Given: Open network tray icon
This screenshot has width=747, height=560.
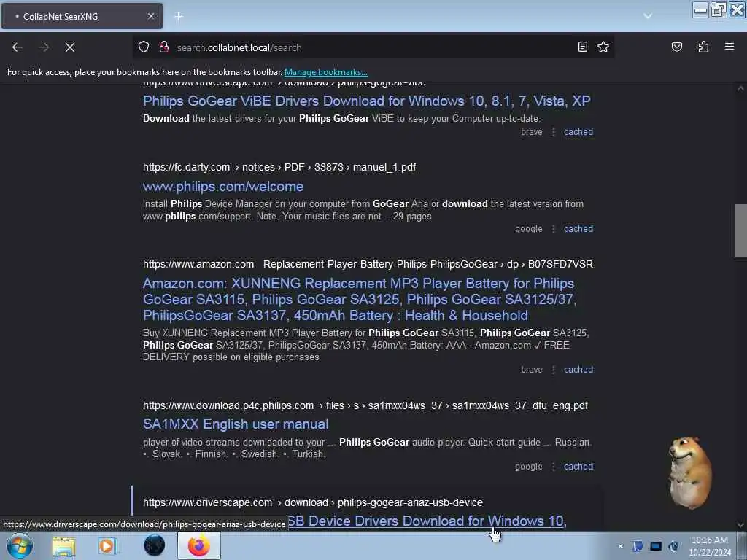Looking at the screenshot, I should tap(656, 546).
